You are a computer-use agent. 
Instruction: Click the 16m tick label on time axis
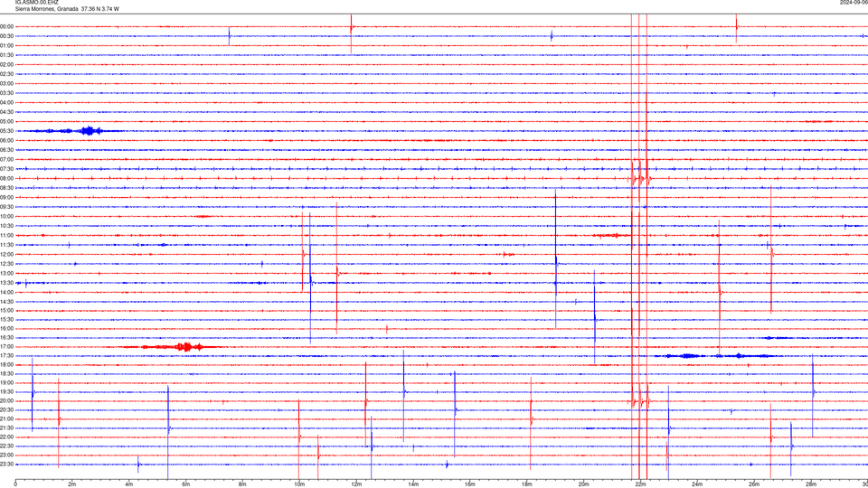coord(470,484)
